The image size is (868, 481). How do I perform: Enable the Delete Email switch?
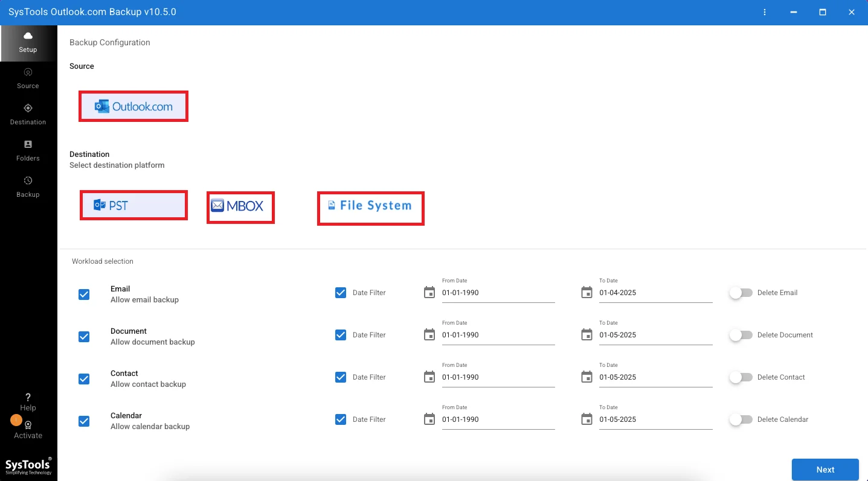point(741,293)
